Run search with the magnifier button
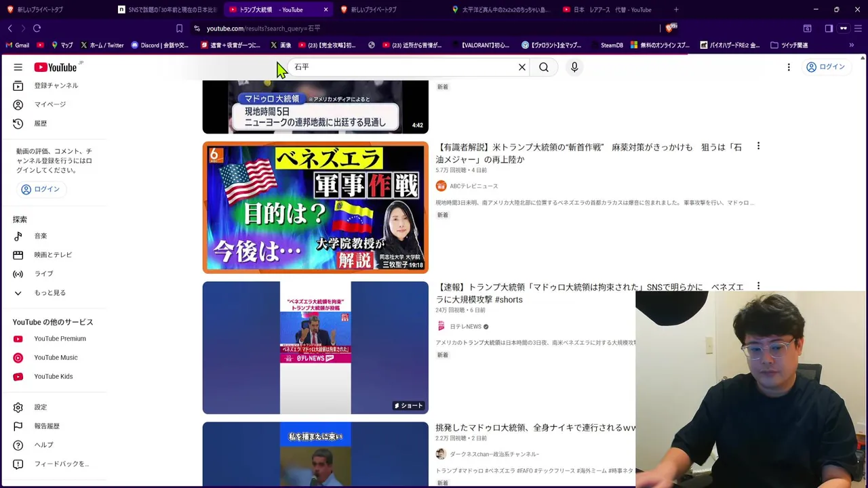 pos(544,67)
